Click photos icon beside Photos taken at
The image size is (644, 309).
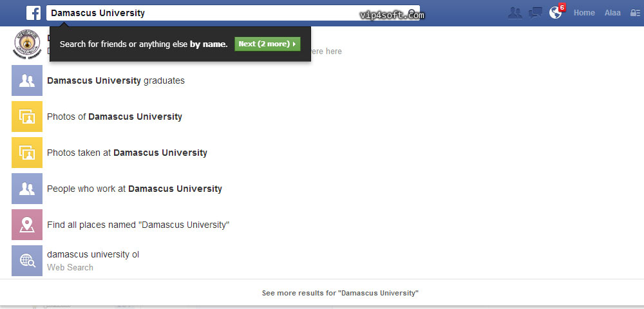click(27, 153)
